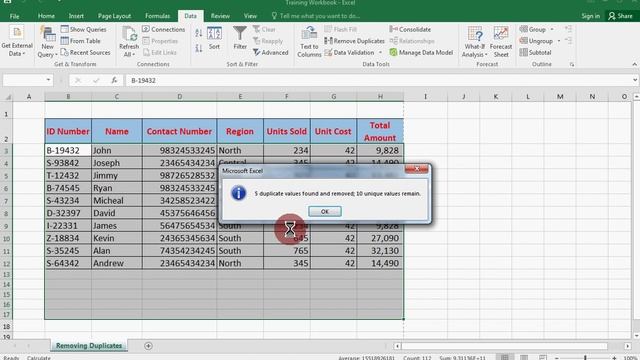Viewport: 640px width, 360px height.
Task: Open Data Validation
Action: click(x=349, y=52)
